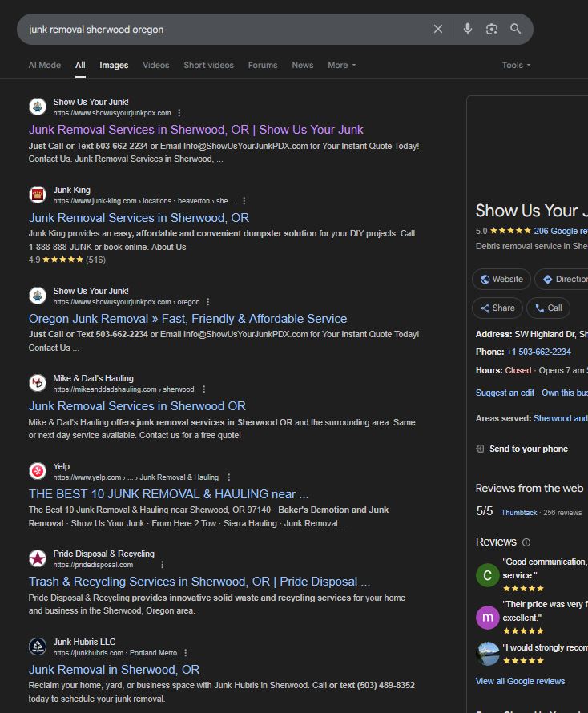Image resolution: width=588 pixels, height=713 pixels.
Task: Open three-dot menu for Yelp result
Action: pos(229,477)
